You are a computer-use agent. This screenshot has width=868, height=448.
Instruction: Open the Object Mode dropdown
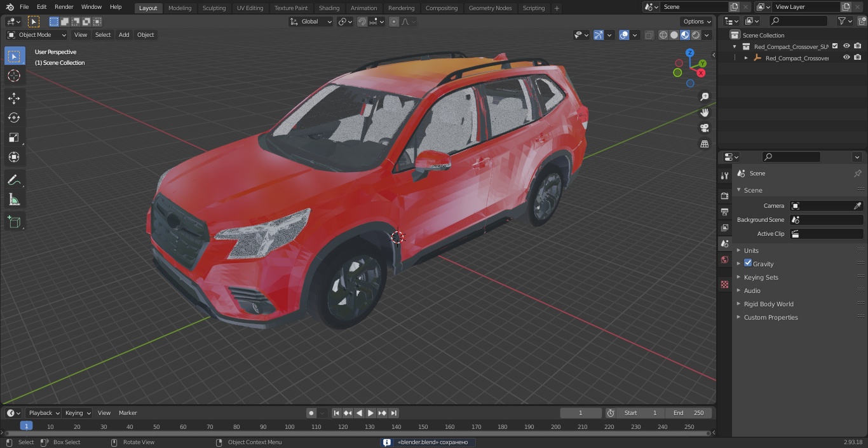point(37,35)
